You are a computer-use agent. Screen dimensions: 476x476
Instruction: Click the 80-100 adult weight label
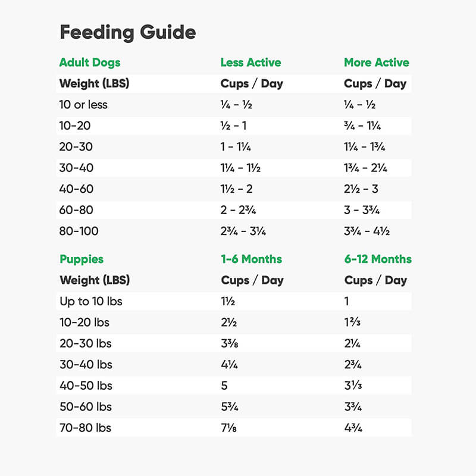79,231
